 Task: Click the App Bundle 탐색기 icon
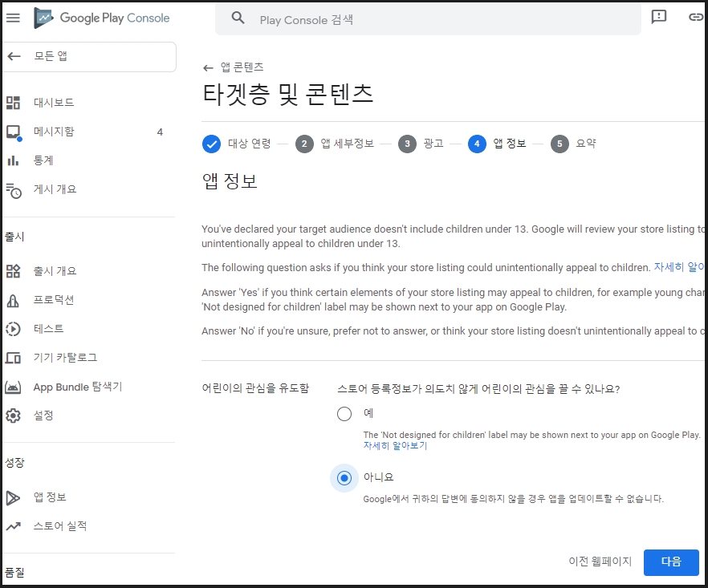tap(13, 387)
